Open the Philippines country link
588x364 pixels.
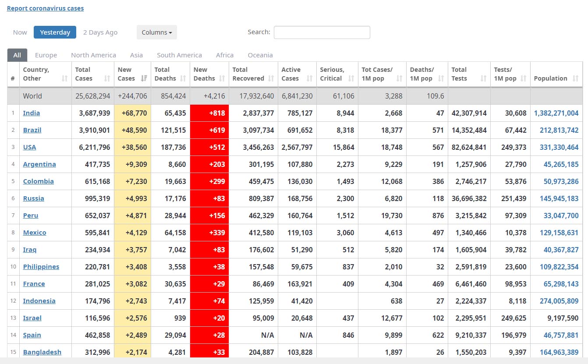[x=41, y=267]
